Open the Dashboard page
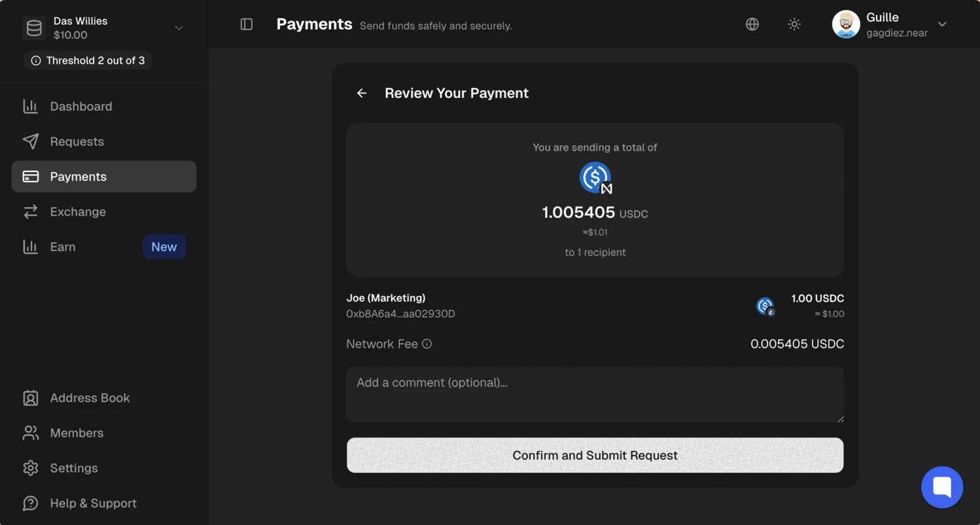 pos(104,107)
